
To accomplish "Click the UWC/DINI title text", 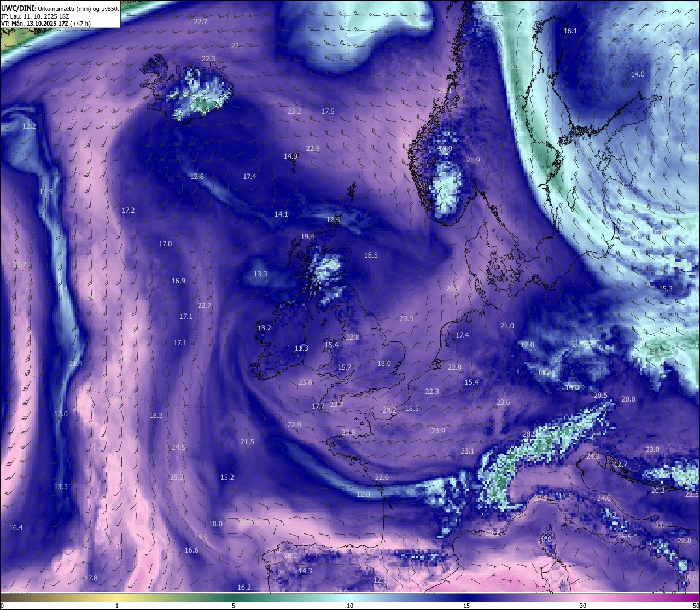I will 19,8.
